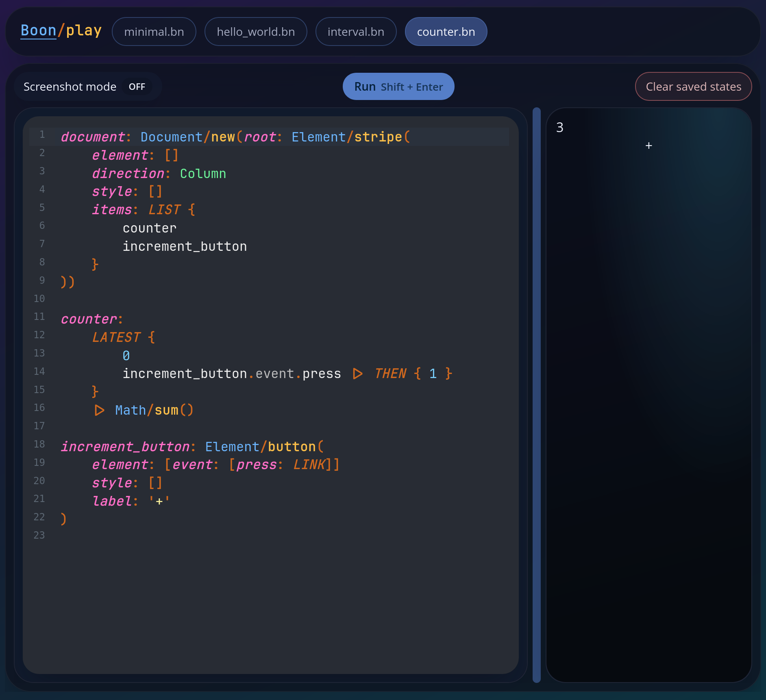The height and width of the screenshot is (700, 766).
Task: Click Clear saved states button
Action: click(x=693, y=87)
